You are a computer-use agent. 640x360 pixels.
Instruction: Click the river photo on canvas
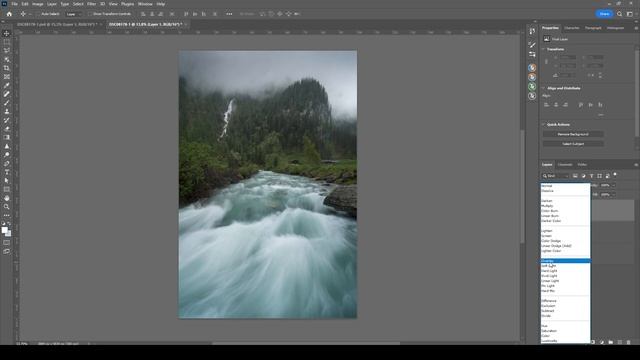pos(268,184)
